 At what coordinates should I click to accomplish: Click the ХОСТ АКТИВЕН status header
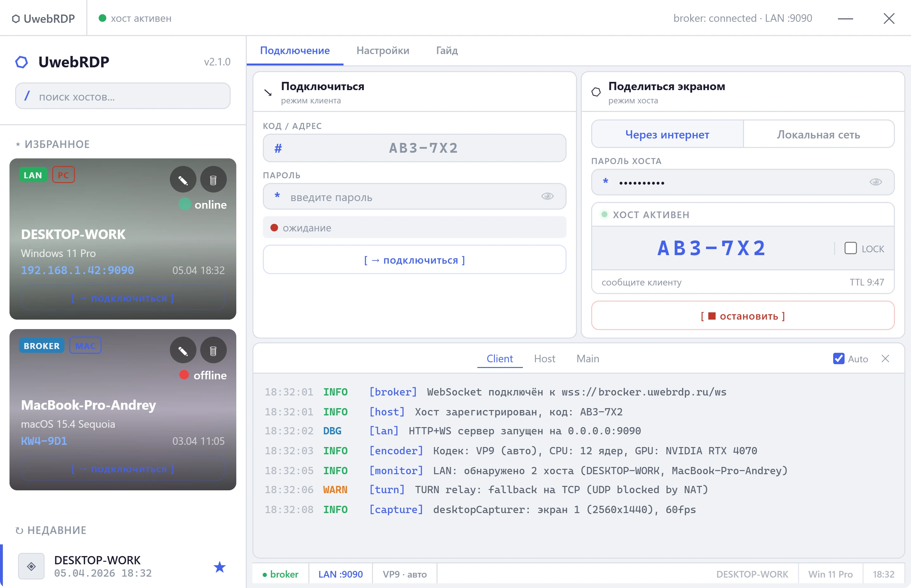(743, 215)
